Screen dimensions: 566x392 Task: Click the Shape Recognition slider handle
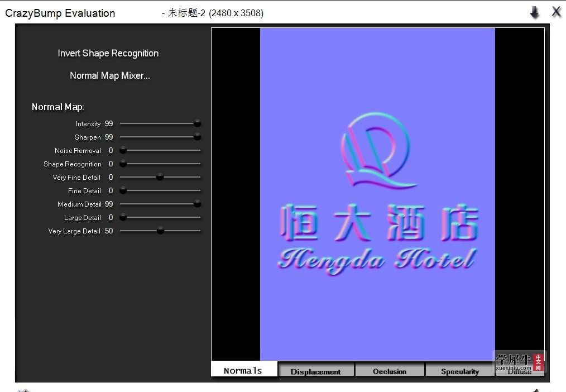pyautogui.click(x=123, y=164)
